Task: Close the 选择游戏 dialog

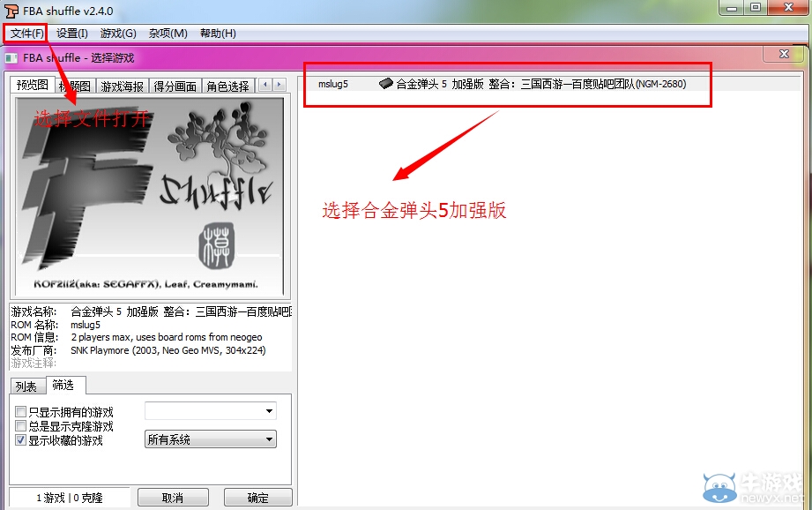Action: (x=784, y=54)
